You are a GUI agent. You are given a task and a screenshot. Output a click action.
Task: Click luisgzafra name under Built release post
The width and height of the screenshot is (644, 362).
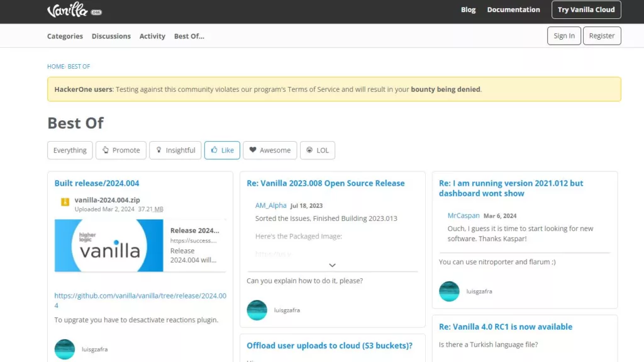94,349
